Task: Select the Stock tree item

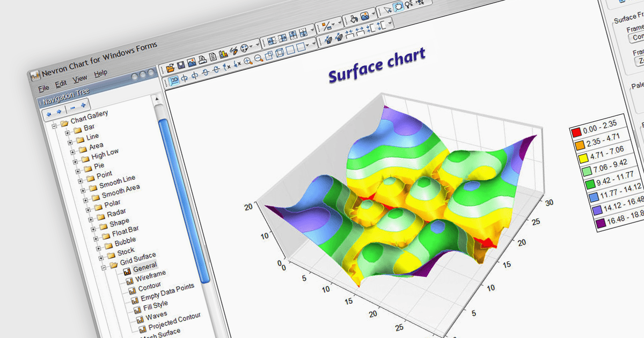Action: (126, 251)
